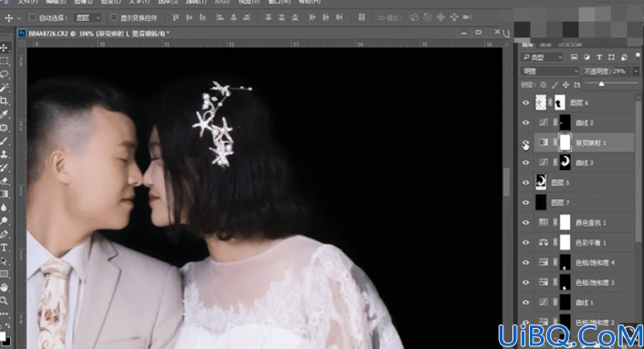The height and width of the screenshot is (349, 644).
Task: Open the layer filter 类型 dropdown
Action: tap(542, 57)
